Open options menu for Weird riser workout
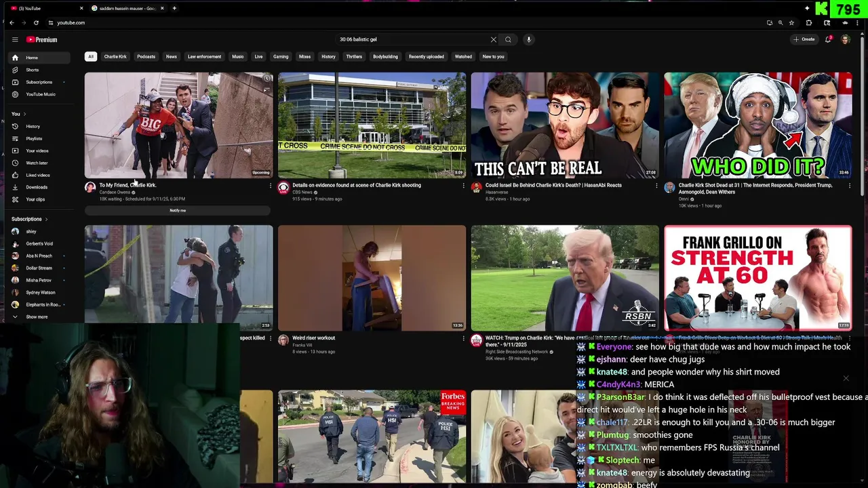Viewport: 868px width, 488px height. 463,338
